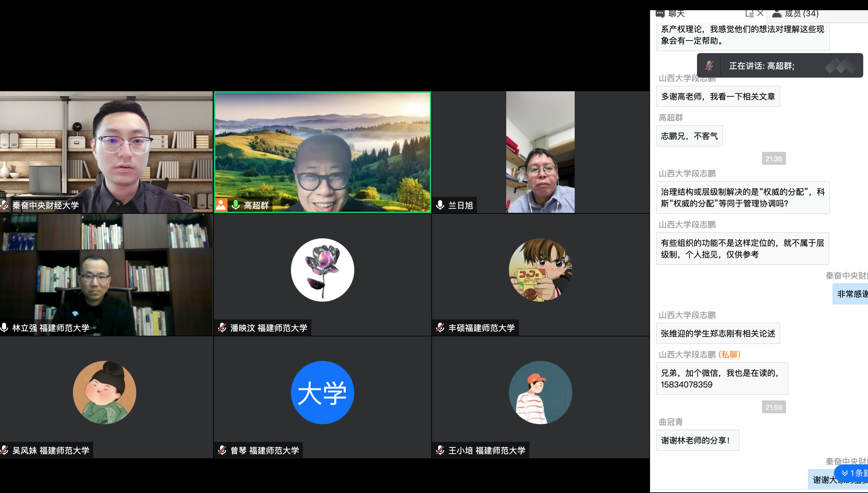Pop out the chat panel
Viewport: 868px width, 493px height.
click(x=749, y=14)
